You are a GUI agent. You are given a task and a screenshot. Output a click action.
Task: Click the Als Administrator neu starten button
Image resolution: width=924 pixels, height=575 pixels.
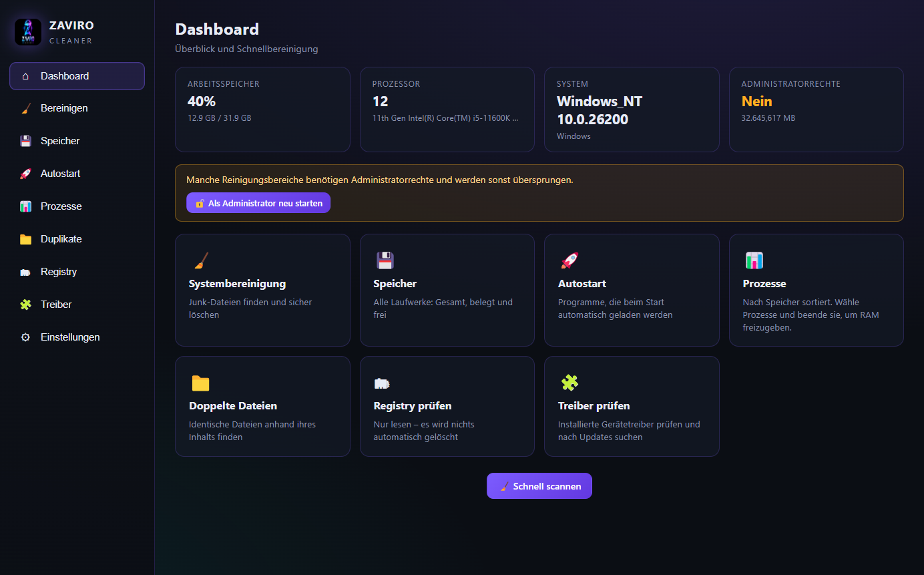coord(258,203)
